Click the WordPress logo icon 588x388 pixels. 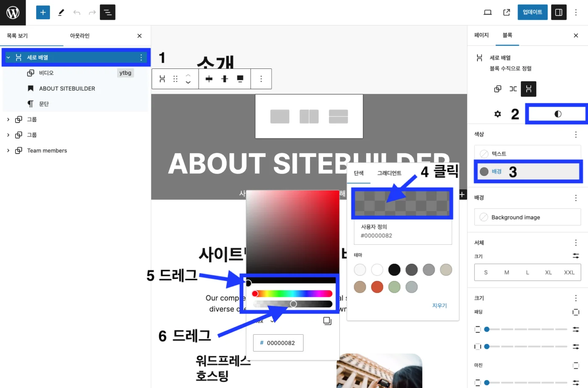coord(13,13)
